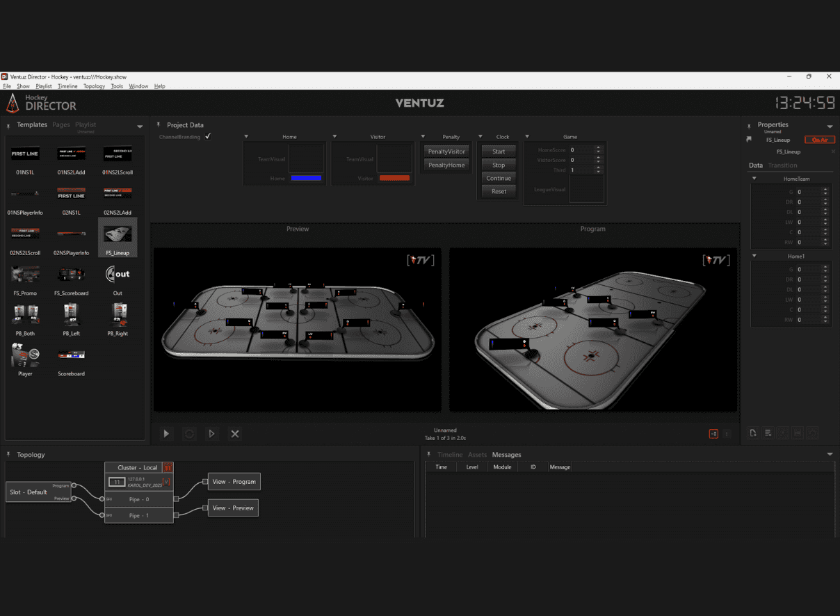The image size is (840, 616).
Task: Click the blue Home color swatch
Action: click(x=305, y=179)
